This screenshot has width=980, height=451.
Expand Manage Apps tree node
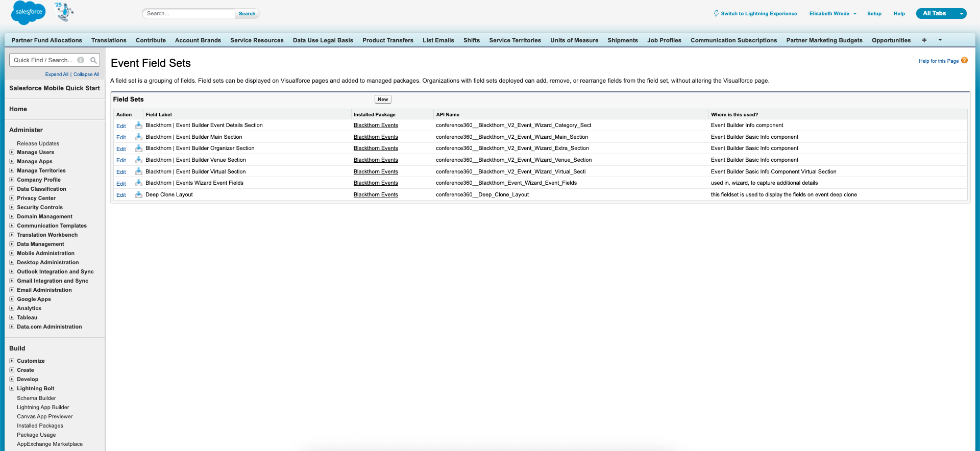12,161
